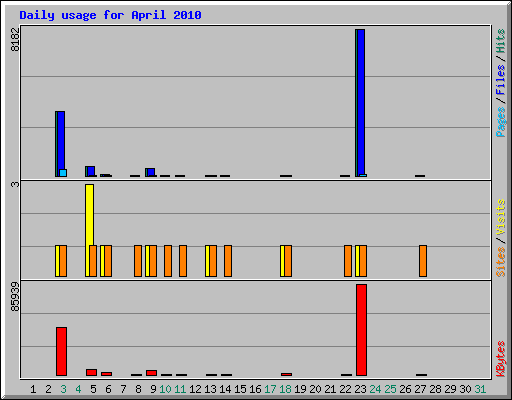This screenshot has width=512, height=400.
Task: Click the day 14 axis label
Action: [x=225, y=389]
